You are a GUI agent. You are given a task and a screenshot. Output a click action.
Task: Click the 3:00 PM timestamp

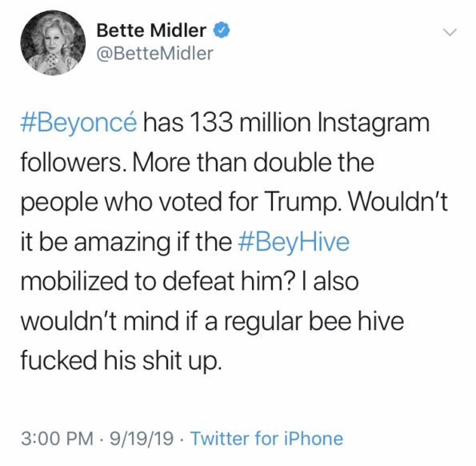click(x=57, y=439)
